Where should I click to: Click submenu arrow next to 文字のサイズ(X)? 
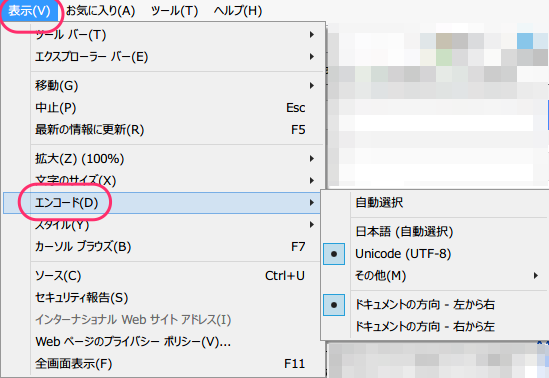312,181
